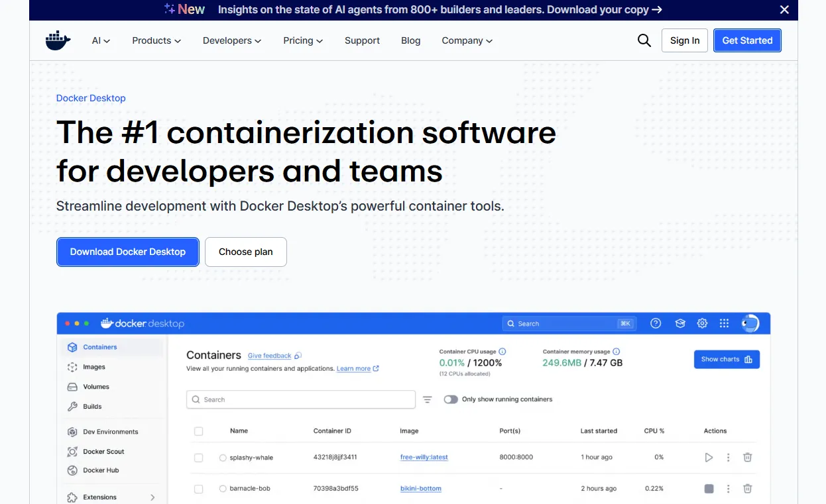The image size is (826, 504).
Task: Click the Extensions puzzle icon
Action: click(x=72, y=497)
